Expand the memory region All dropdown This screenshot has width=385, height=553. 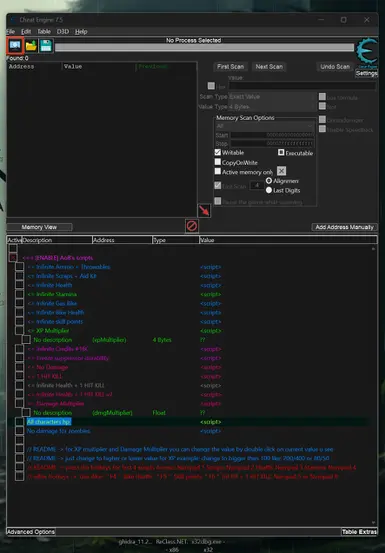264,126
